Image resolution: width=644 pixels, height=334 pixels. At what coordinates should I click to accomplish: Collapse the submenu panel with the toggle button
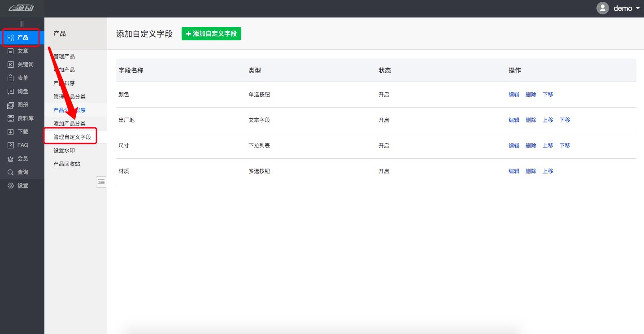tap(101, 182)
